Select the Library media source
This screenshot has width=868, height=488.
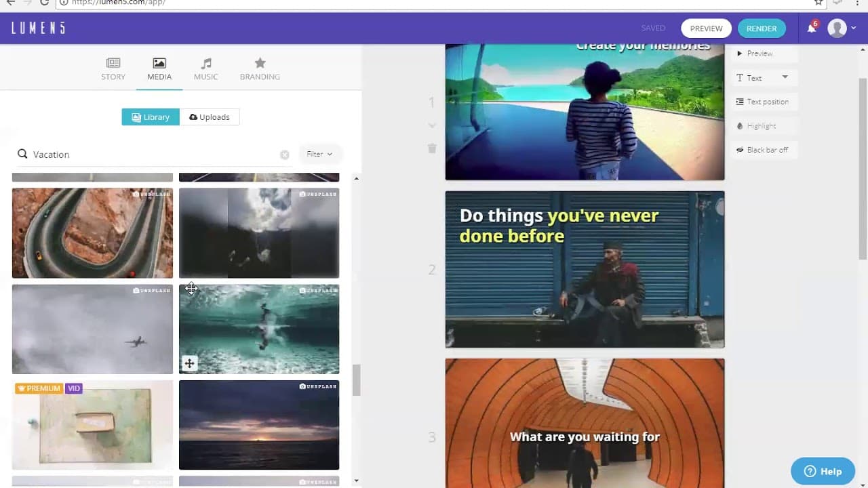click(150, 117)
